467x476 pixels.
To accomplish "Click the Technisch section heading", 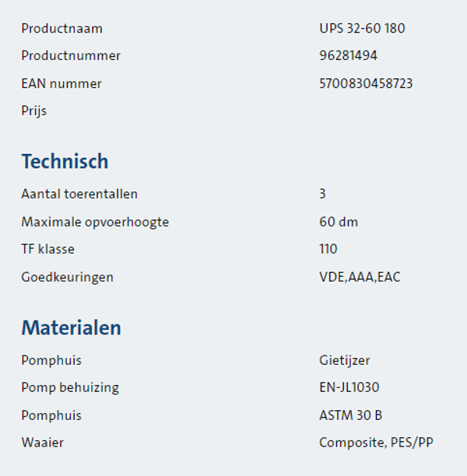I will [x=65, y=162].
